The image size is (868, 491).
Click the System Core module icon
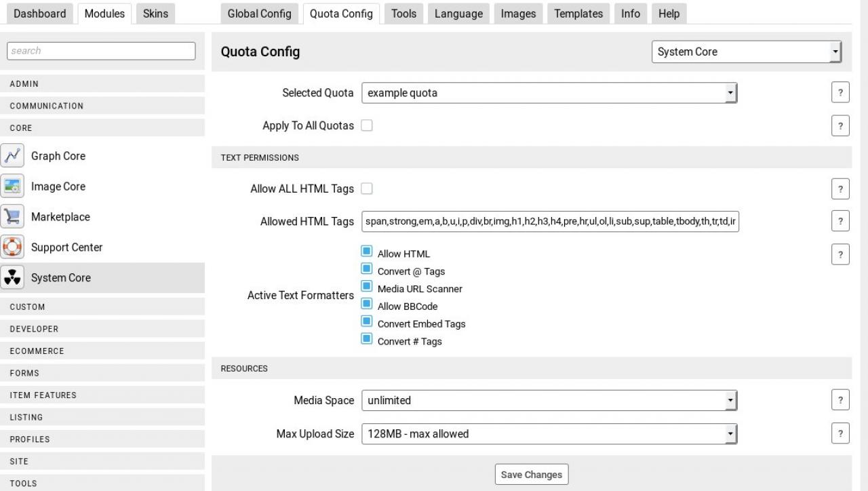tap(12, 278)
